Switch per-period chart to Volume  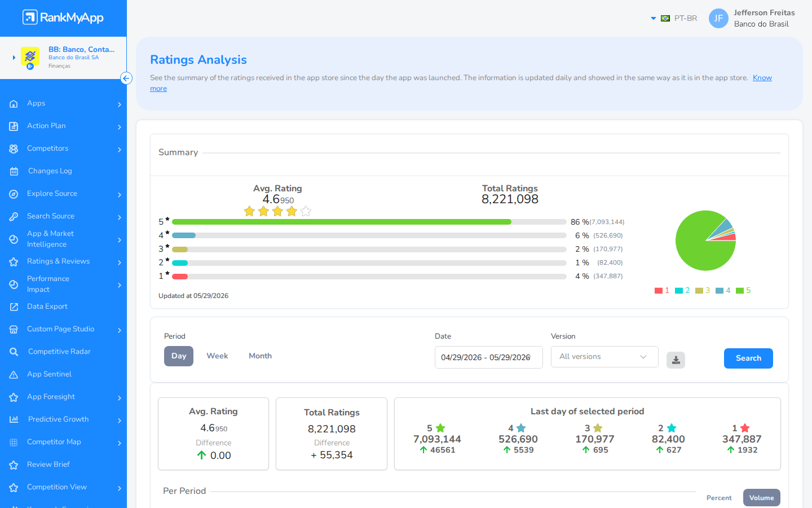761,498
